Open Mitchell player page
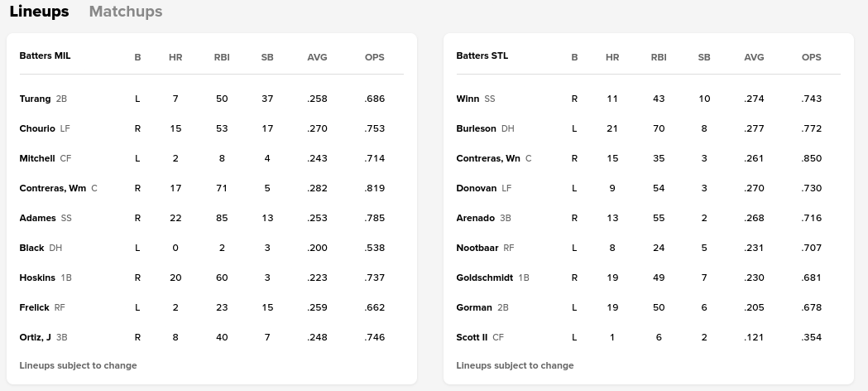868x391 pixels. (x=37, y=158)
